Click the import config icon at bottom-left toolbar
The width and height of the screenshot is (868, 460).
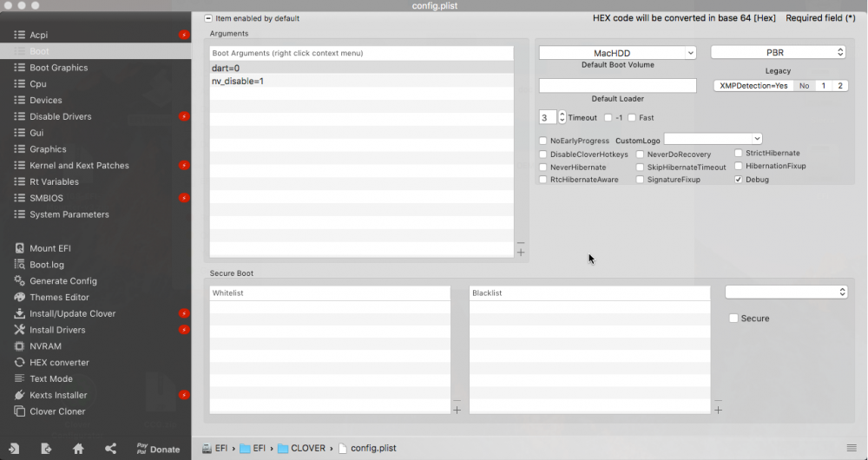click(x=14, y=449)
